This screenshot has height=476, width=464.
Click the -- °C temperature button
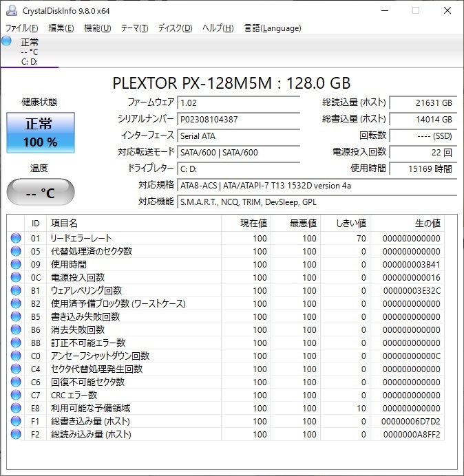[41, 193]
